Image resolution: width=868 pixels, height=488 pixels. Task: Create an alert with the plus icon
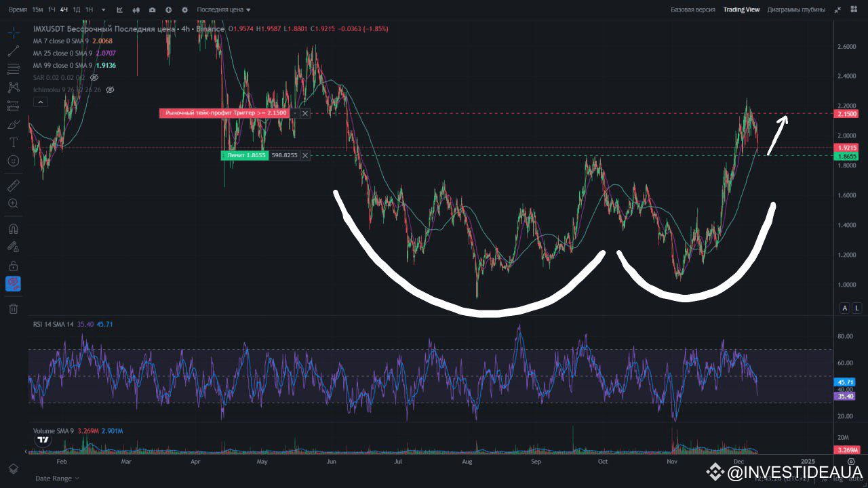click(169, 10)
